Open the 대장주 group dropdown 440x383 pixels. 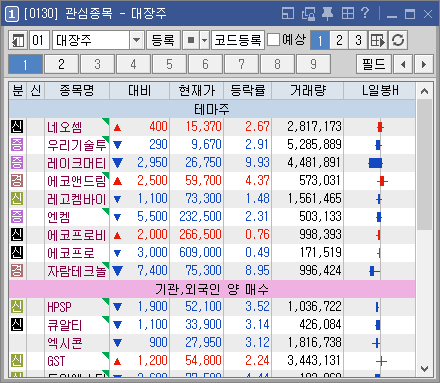tap(136, 40)
